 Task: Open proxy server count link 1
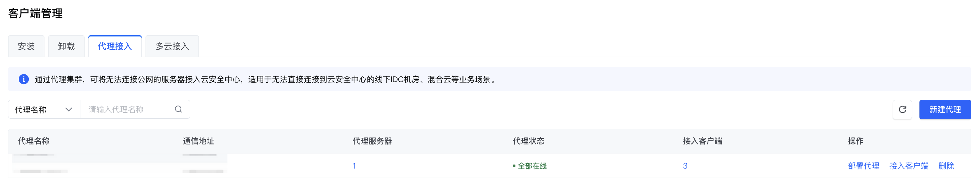[x=354, y=166]
